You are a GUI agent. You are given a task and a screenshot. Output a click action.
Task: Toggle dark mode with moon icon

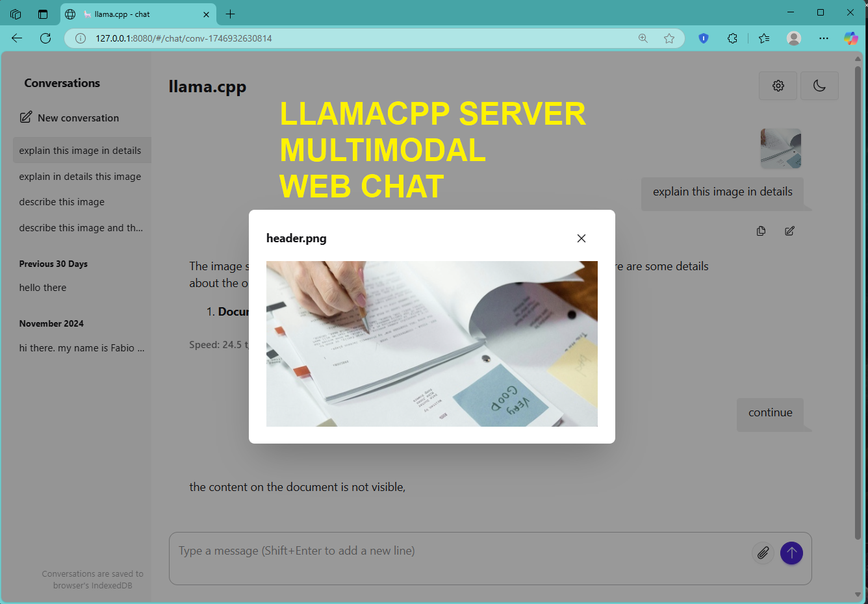point(819,86)
